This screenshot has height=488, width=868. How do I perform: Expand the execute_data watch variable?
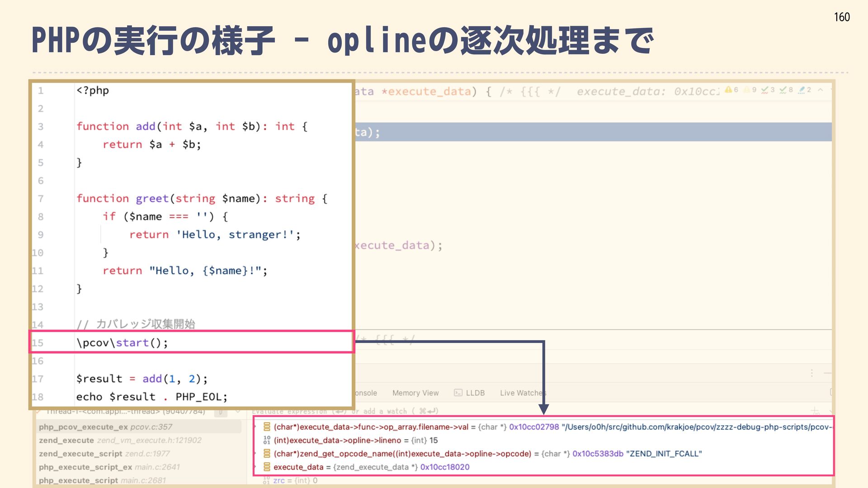click(255, 467)
